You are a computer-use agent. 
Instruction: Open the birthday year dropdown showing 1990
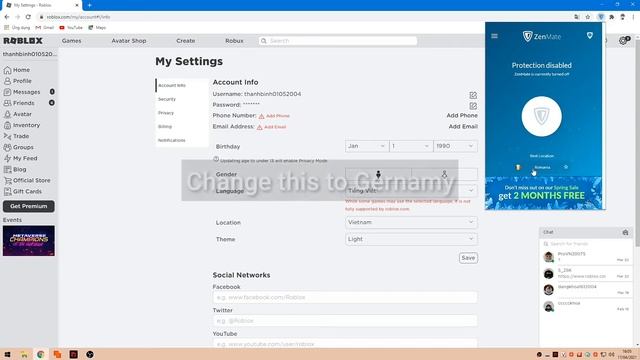click(x=455, y=146)
